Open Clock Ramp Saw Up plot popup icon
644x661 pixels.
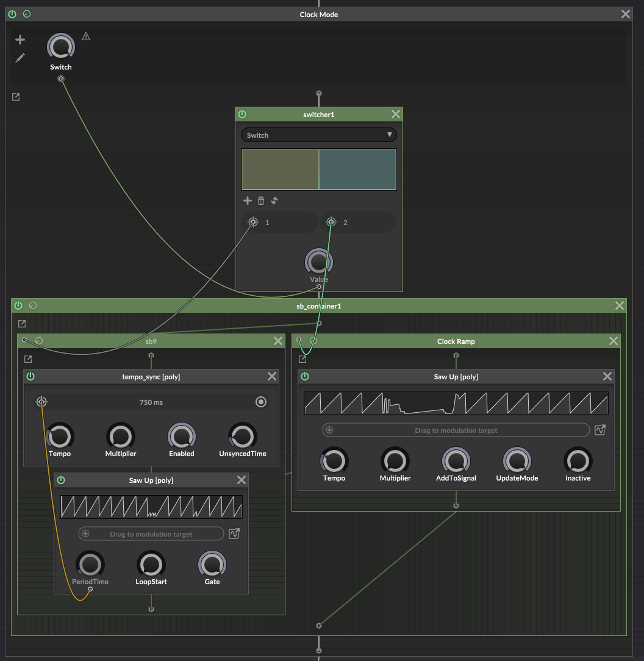(x=600, y=430)
